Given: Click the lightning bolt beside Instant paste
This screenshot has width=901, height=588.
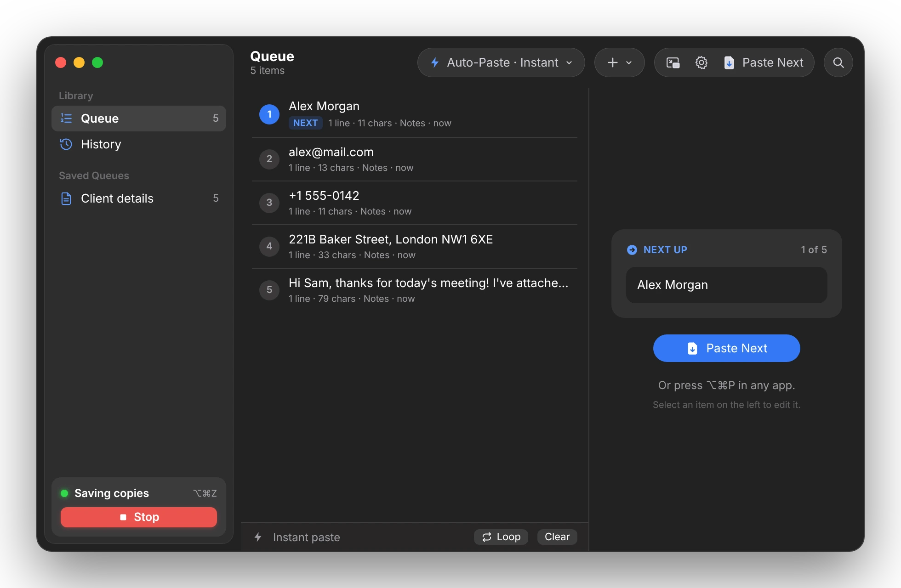Looking at the screenshot, I should pyautogui.click(x=258, y=537).
